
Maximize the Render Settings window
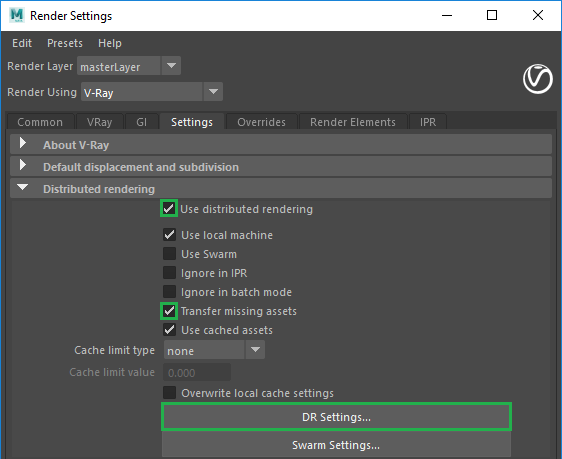click(492, 15)
